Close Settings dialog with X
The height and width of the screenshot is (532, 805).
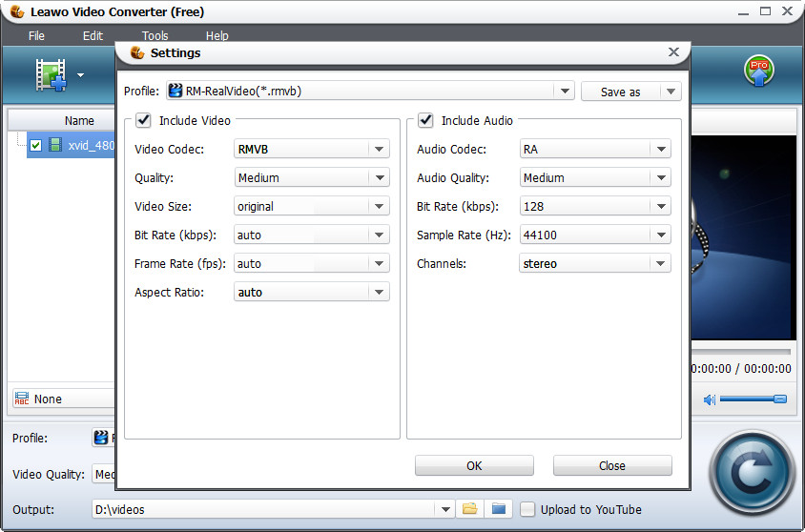673,52
